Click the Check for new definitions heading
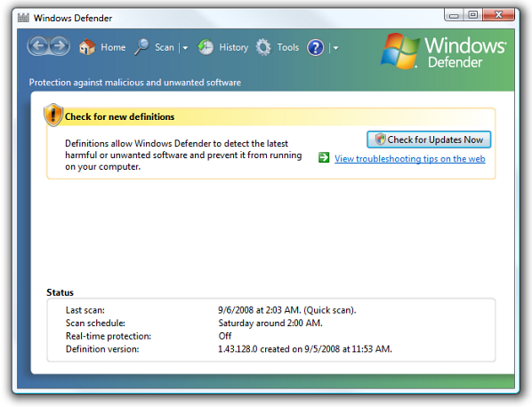Image resolution: width=532 pixels, height=407 pixels. [x=119, y=116]
